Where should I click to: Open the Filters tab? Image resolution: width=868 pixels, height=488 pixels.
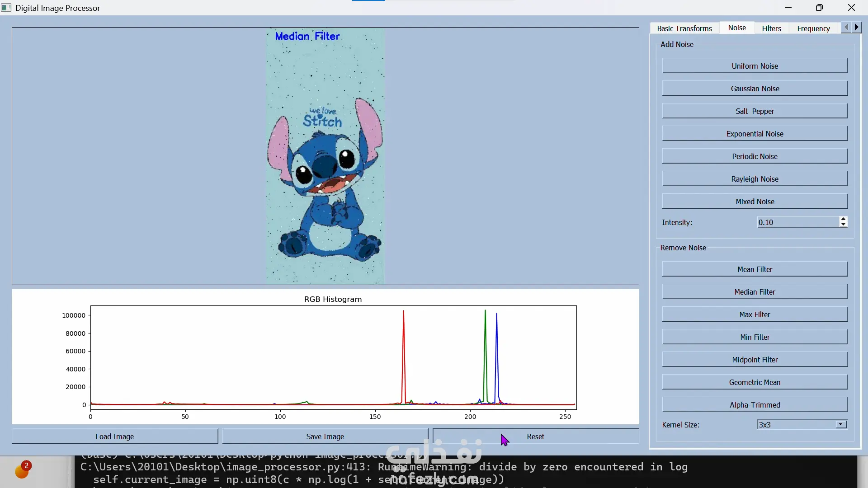click(x=771, y=28)
